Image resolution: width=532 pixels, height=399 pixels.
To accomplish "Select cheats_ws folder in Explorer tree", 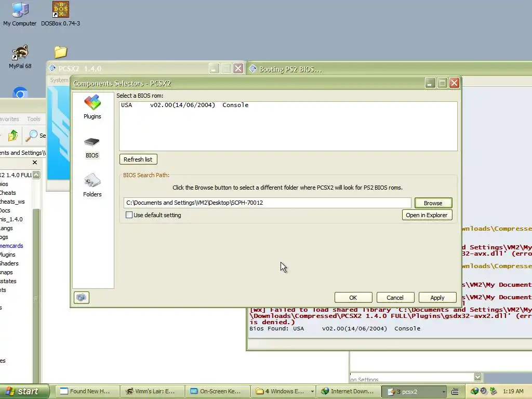I will tap(12, 202).
